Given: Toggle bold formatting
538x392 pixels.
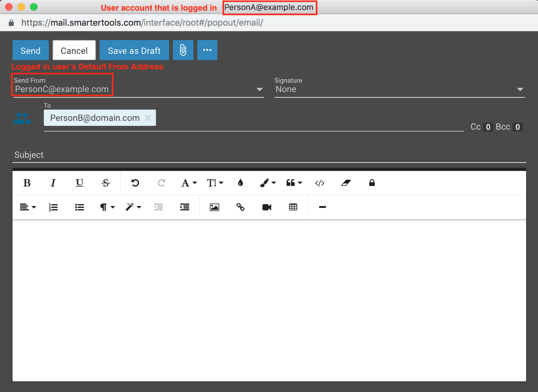Looking at the screenshot, I should (27, 183).
